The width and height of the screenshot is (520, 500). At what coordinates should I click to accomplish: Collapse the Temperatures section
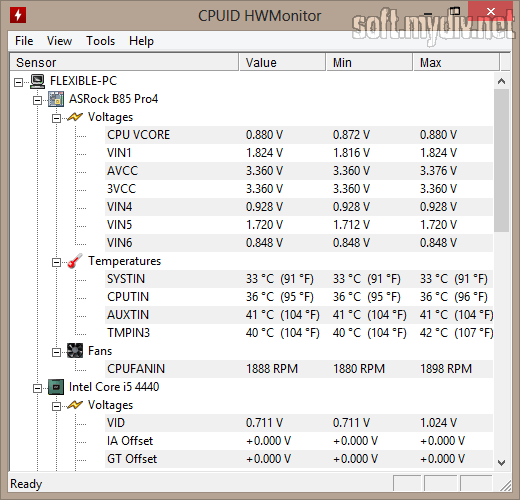coord(56,263)
